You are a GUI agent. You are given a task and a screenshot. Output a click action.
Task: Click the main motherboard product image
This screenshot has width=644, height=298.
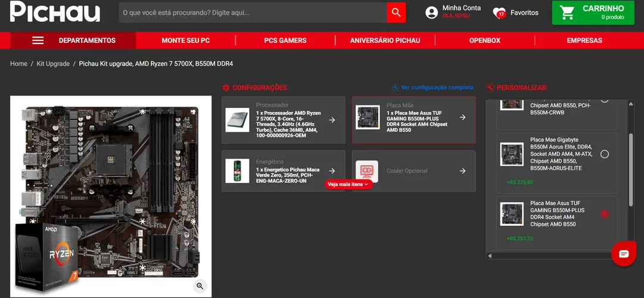111,197
